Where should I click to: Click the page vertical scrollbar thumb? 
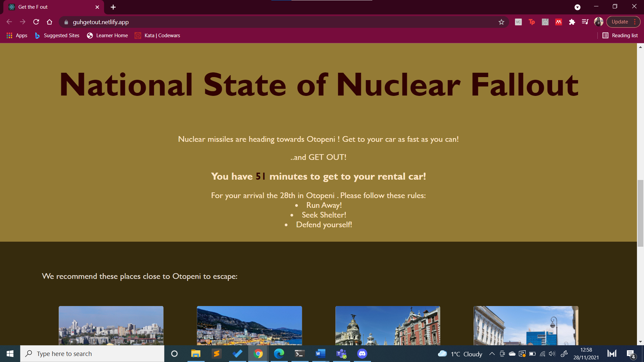[640, 213]
